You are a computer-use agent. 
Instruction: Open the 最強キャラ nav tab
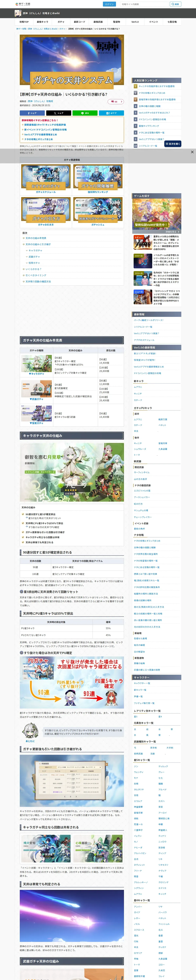[x=43, y=22]
